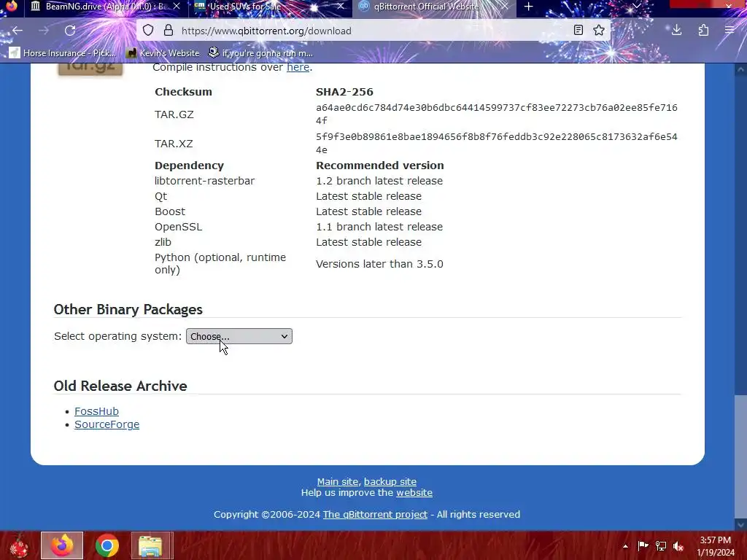Open the FossHub archive link

96,411
